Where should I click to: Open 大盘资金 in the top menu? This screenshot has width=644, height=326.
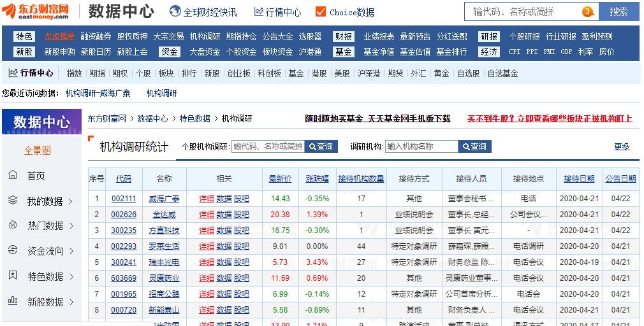click(x=205, y=52)
